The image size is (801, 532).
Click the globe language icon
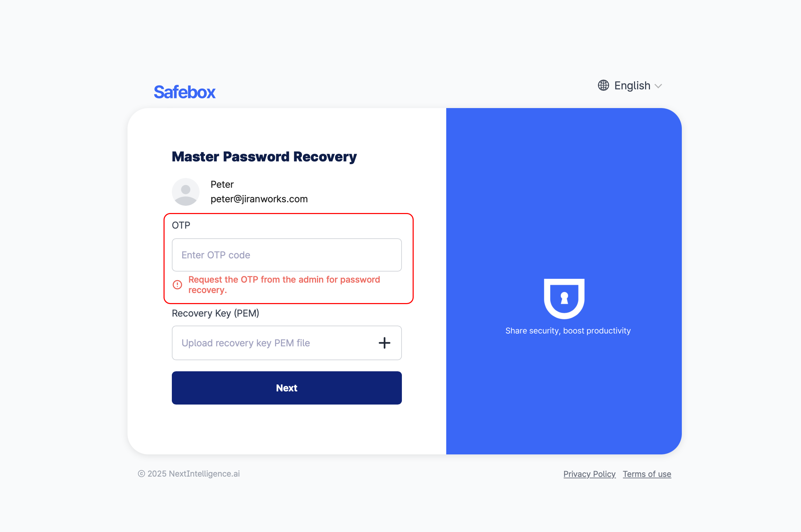pyautogui.click(x=603, y=86)
